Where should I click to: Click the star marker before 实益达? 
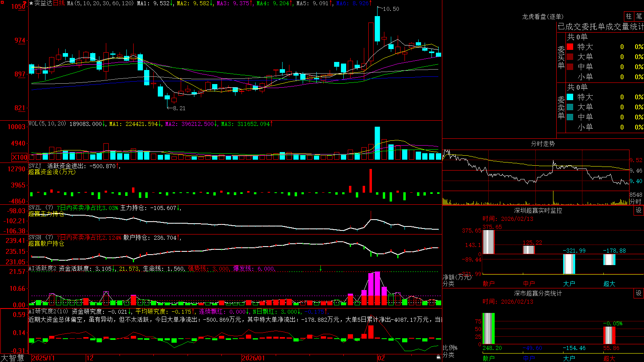click(31, 3)
